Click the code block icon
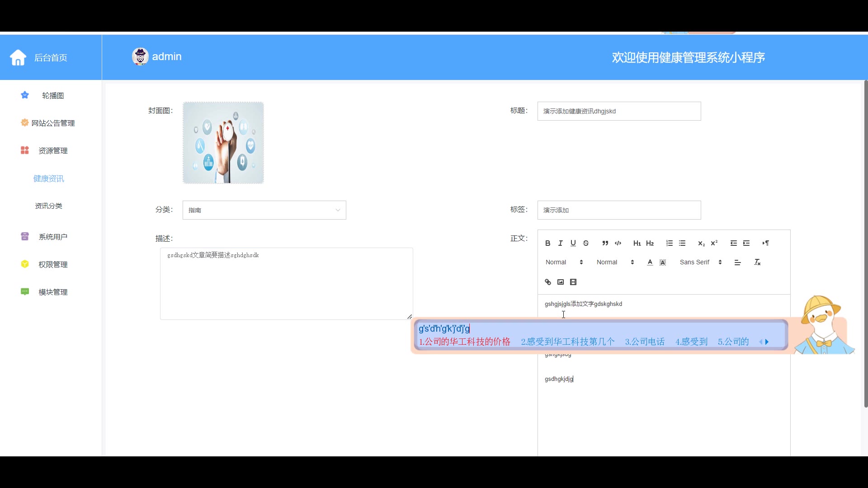 618,243
